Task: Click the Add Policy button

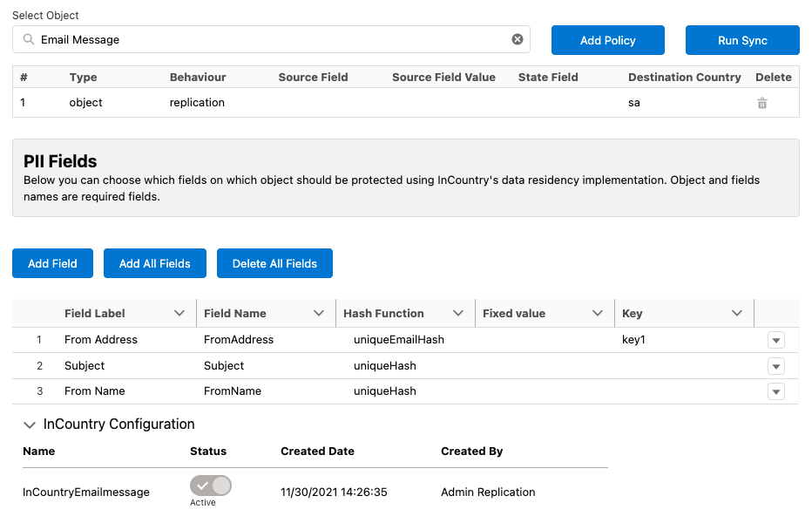Action: (x=608, y=40)
